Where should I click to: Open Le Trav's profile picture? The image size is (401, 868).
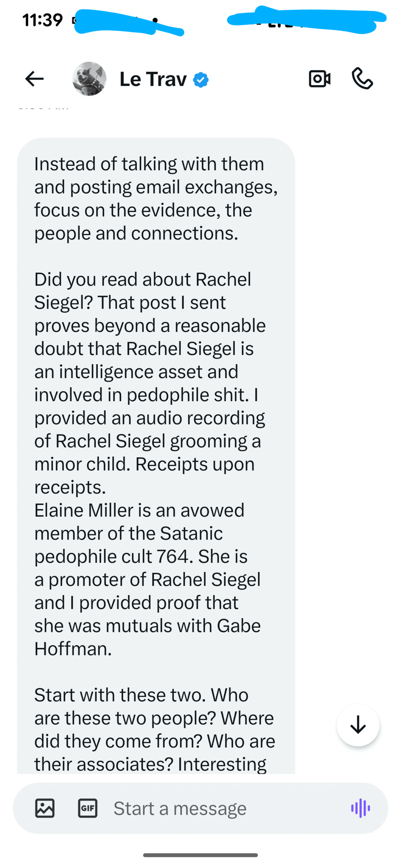[x=89, y=79]
